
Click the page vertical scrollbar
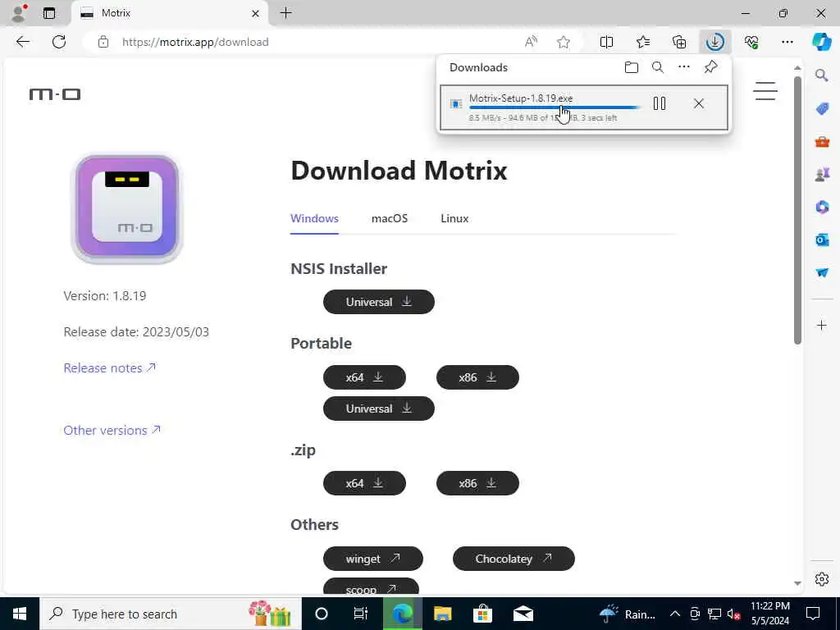click(797, 210)
